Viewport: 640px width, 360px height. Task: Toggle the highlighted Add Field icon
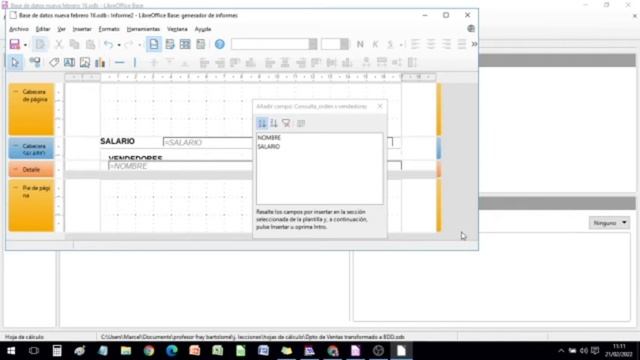click(154, 44)
